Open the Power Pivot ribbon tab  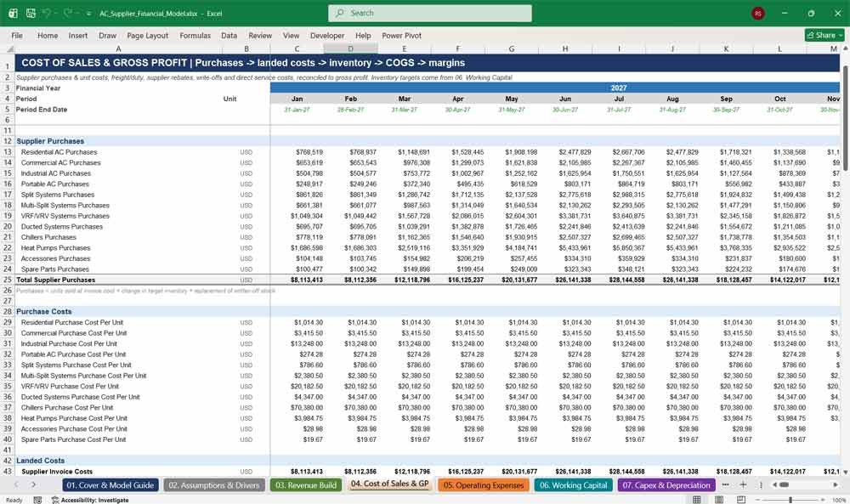pos(402,35)
